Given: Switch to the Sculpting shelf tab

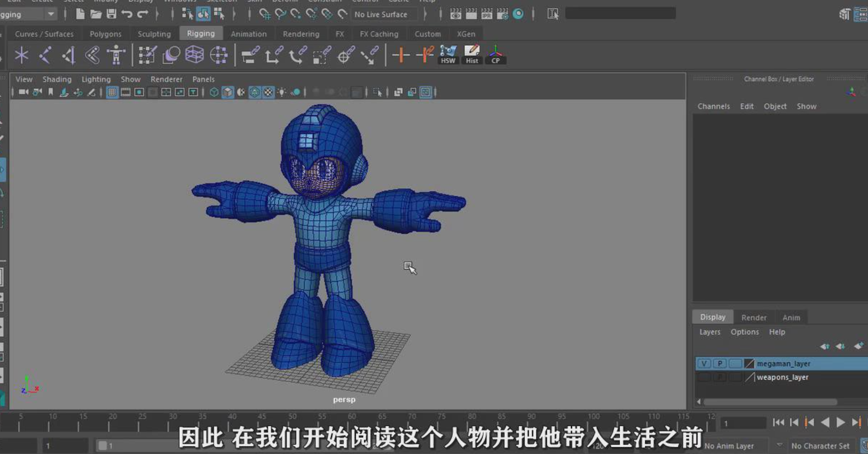Looking at the screenshot, I should (x=154, y=34).
